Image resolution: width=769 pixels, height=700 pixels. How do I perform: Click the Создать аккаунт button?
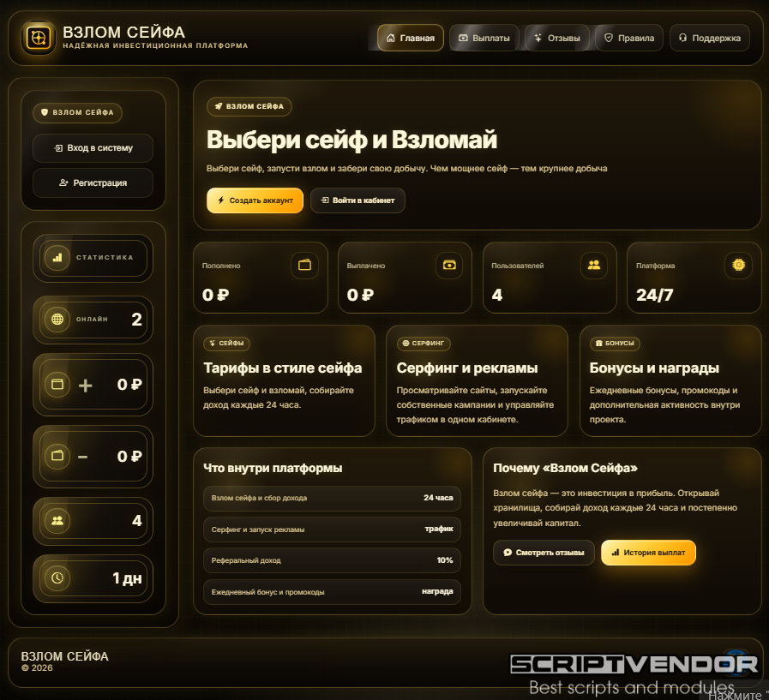pyautogui.click(x=255, y=200)
